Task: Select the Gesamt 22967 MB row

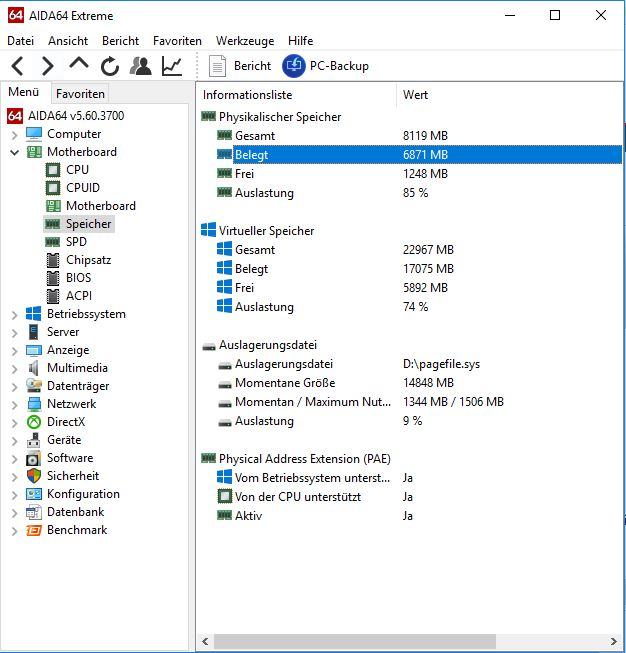Action: pos(419,250)
